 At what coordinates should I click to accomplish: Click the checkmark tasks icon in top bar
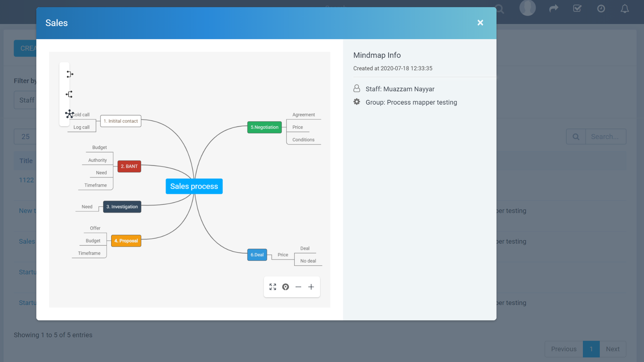pos(577,8)
